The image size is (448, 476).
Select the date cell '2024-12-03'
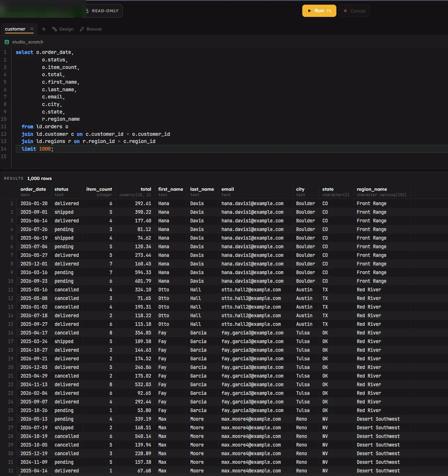pyautogui.click(x=34, y=367)
